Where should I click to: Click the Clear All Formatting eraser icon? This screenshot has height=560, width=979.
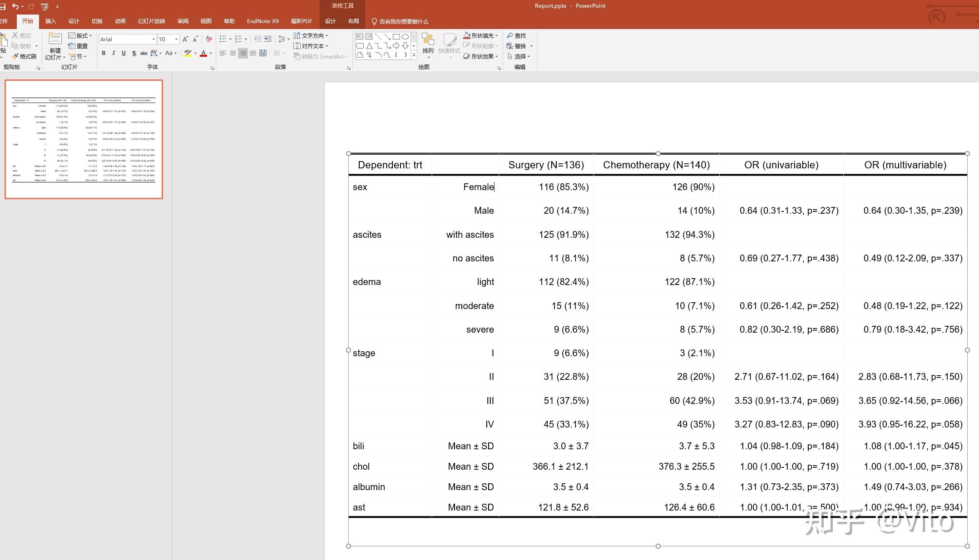pos(209,39)
